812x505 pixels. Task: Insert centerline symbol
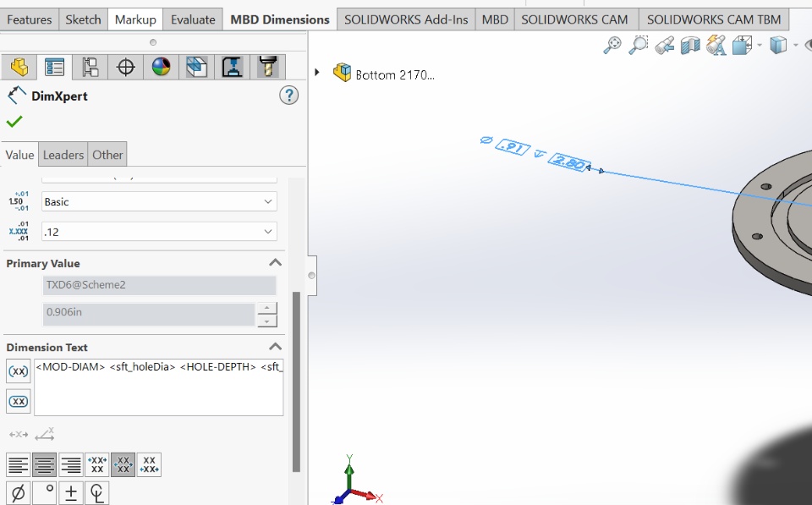click(x=96, y=493)
